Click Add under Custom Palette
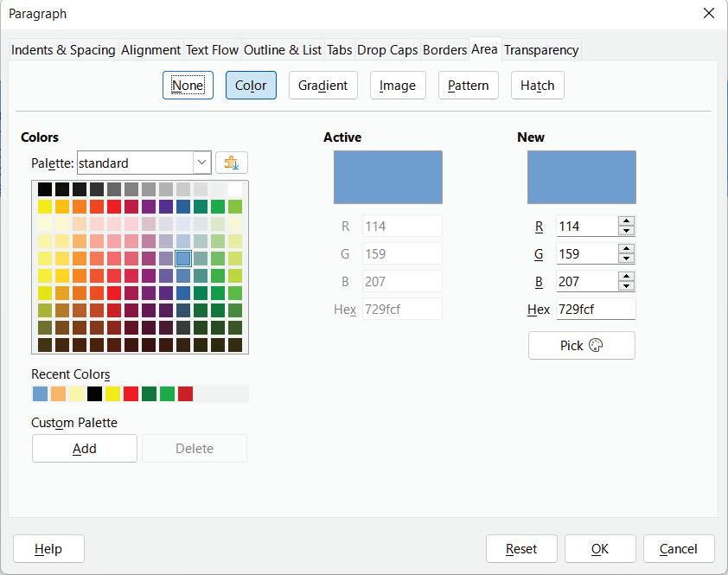 85,448
